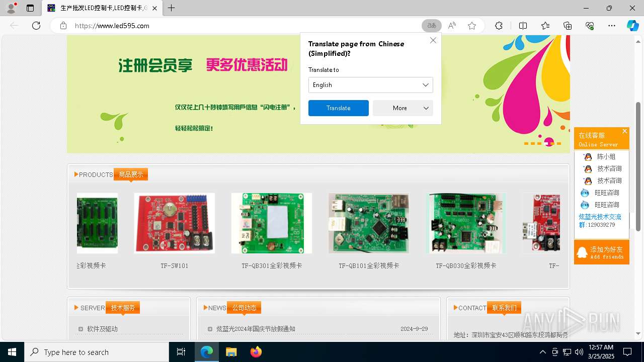Open a new browser tab
644x362 pixels.
(172, 8)
